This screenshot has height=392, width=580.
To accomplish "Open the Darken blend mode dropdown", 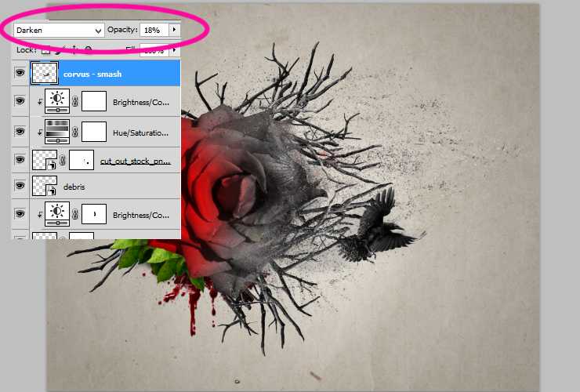I will coord(59,31).
